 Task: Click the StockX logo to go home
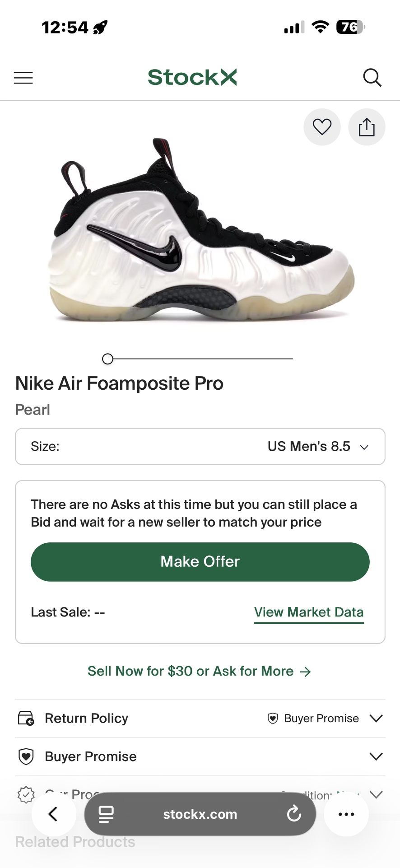click(x=192, y=77)
